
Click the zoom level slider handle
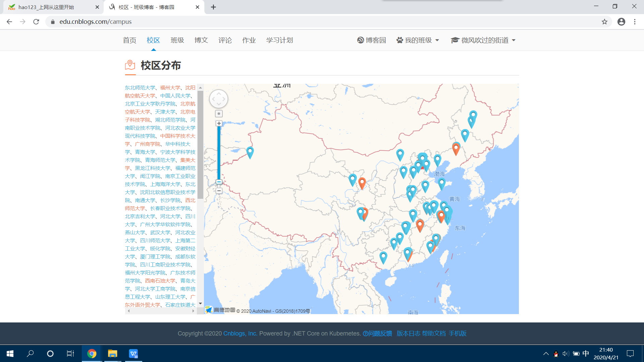point(219,182)
